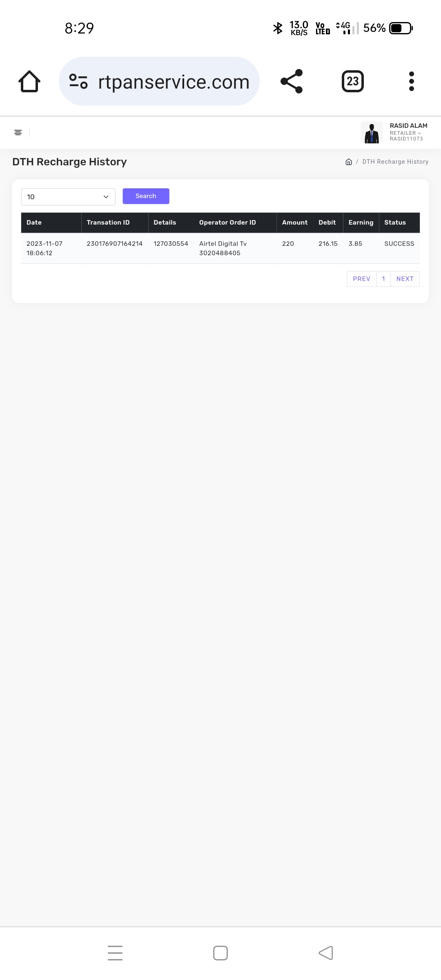Go to PREV page
Viewport: 441px width, 980px height.
[x=361, y=279]
